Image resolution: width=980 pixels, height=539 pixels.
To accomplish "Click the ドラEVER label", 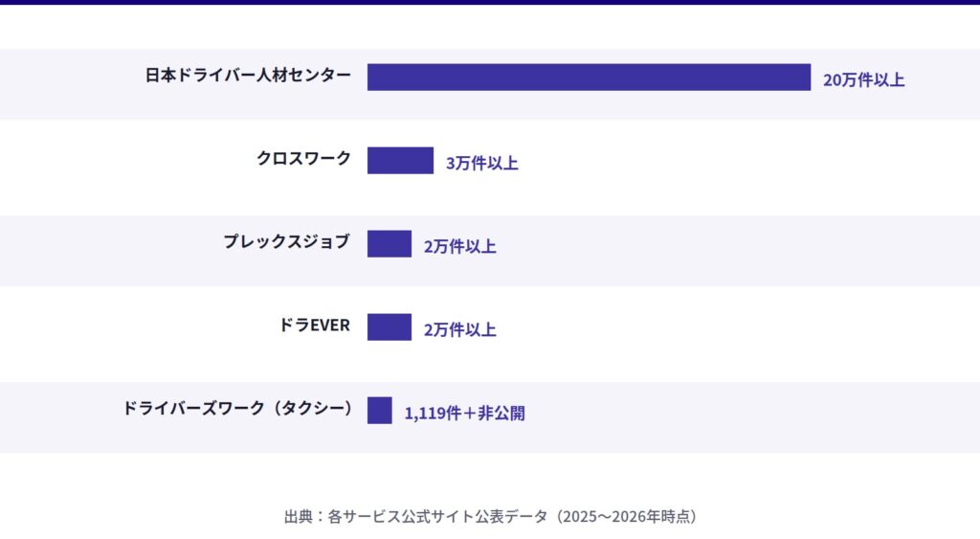I will click(314, 326).
